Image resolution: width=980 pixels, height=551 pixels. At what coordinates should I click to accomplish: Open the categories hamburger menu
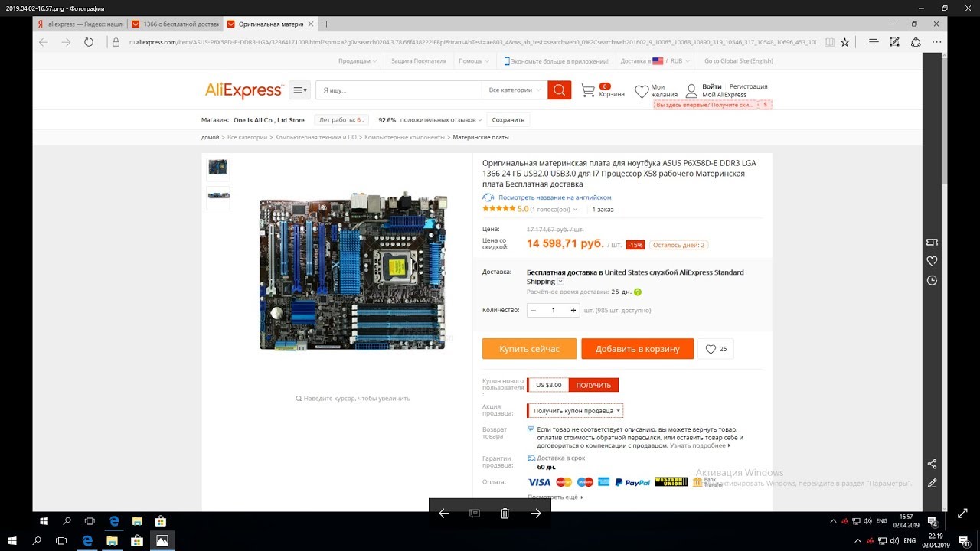pos(299,90)
